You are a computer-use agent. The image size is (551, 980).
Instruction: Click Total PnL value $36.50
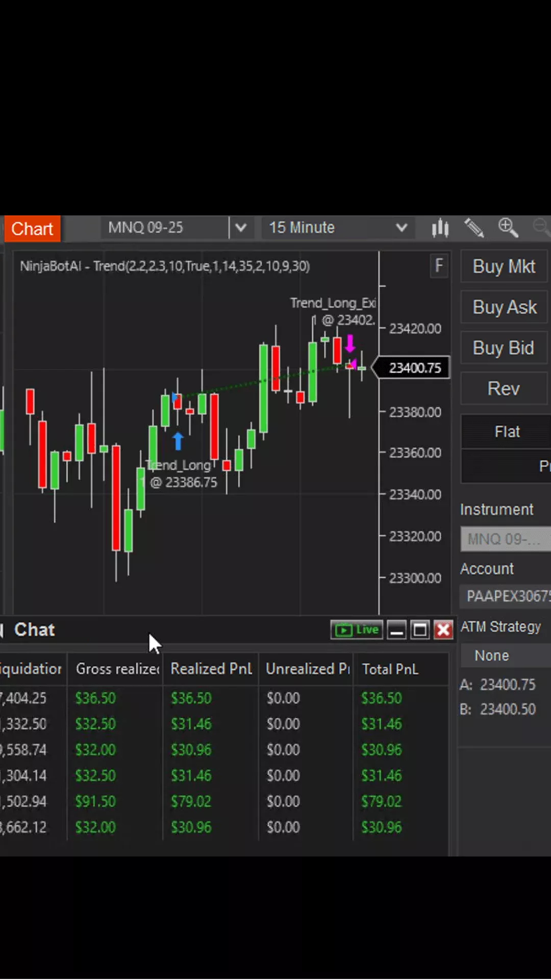[x=382, y=698]
